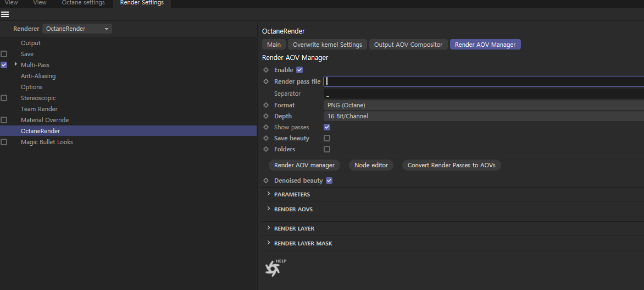This screenshot has height=290, width=644.
Task: Enable the Save beauty checkbox
Action: [x=327, y=138]
